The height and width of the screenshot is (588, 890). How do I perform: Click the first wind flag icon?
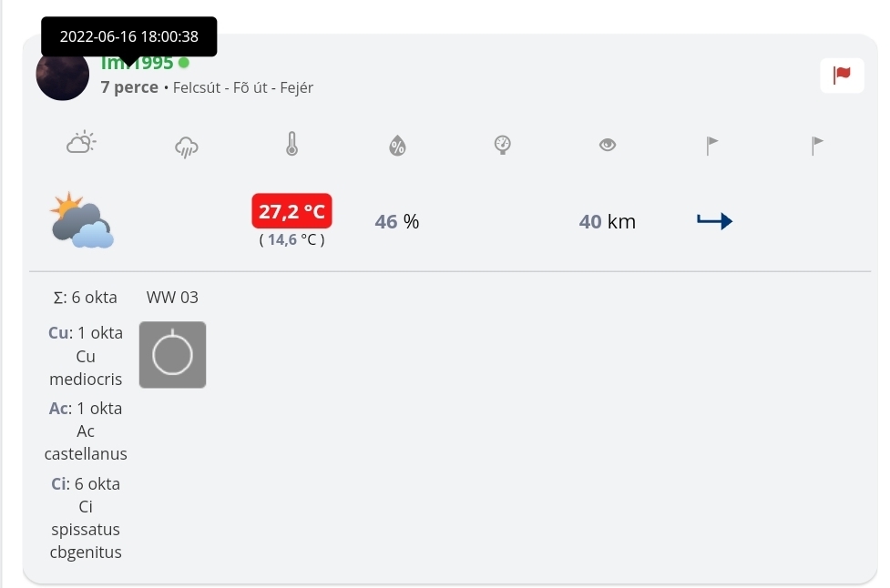coord(712,145)
